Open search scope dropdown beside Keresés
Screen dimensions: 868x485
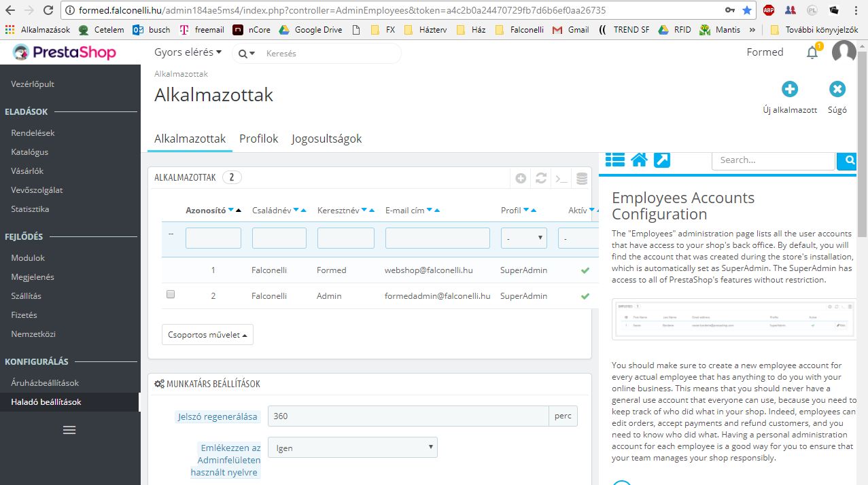[247, 54]
